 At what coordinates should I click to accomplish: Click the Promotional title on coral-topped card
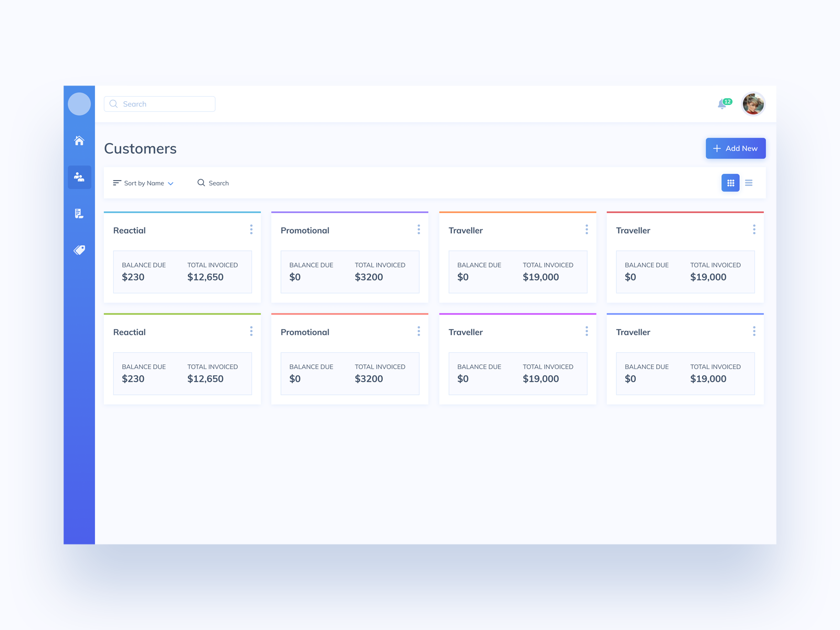305,332
